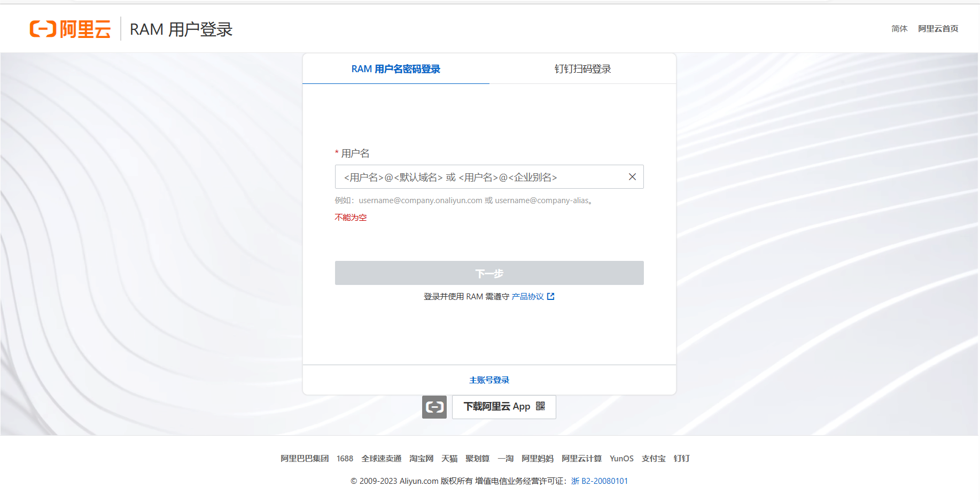
Task: Open 支付宝 footer link
Action: (x=654, y=459)
